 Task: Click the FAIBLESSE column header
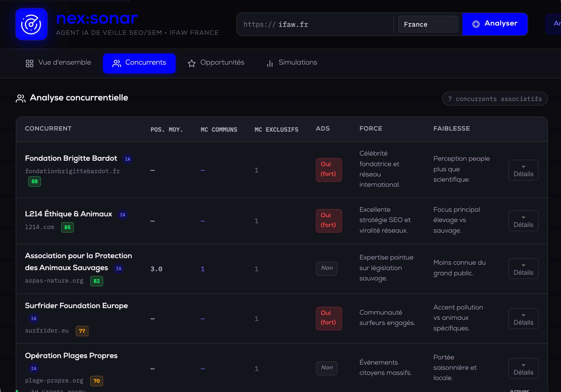click(452, 129)
